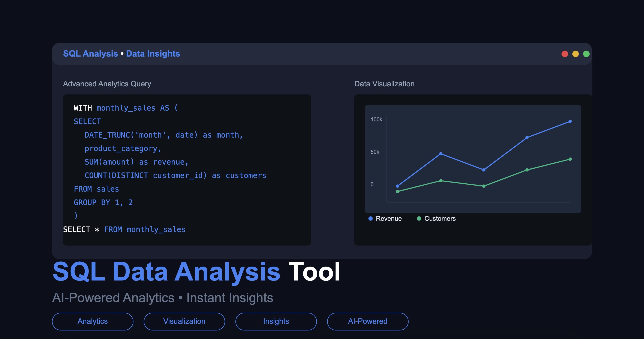The width and height of the screenshot is (644, 339).
Task: Click the 0 axis label
Action: click(372, 184)
